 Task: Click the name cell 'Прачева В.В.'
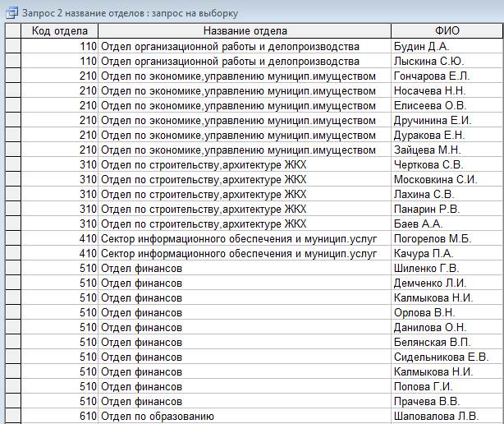(x=447, y=402)
